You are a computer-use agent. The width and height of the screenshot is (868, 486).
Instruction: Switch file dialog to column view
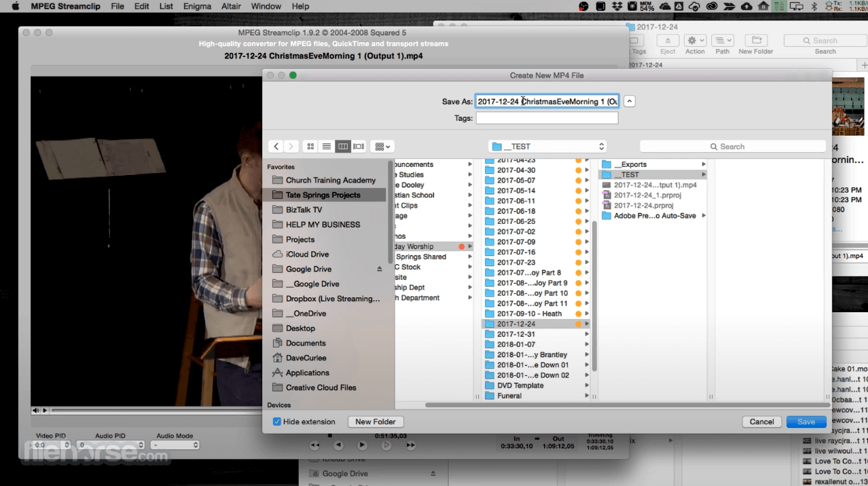[x=343, y=147]
